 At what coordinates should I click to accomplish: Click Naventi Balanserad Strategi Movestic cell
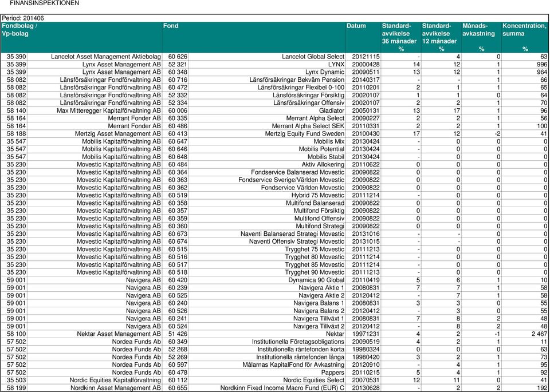click(x=266, y=234)
